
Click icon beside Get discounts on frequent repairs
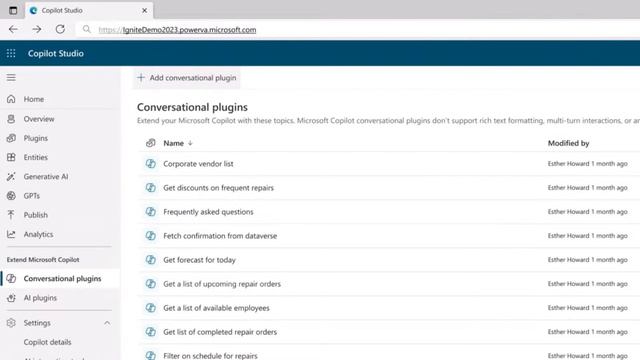coord(151,188)
